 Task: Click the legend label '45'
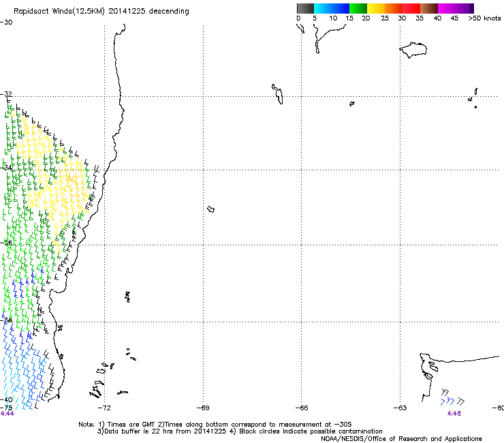point(454,18)
